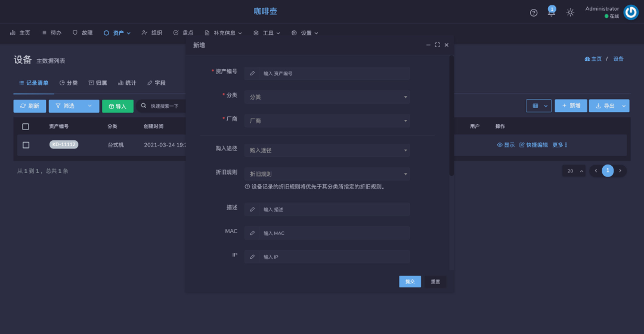This screenshot has width=644, height=334.
Task: Expand the 分类 dropdown in the form
Action: coord(327,97)
